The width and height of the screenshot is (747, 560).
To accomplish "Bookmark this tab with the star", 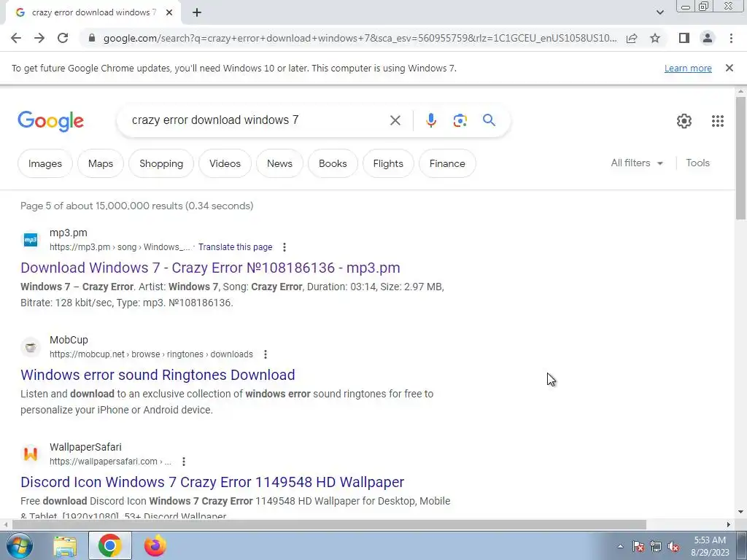I will [x=655, y=38].
